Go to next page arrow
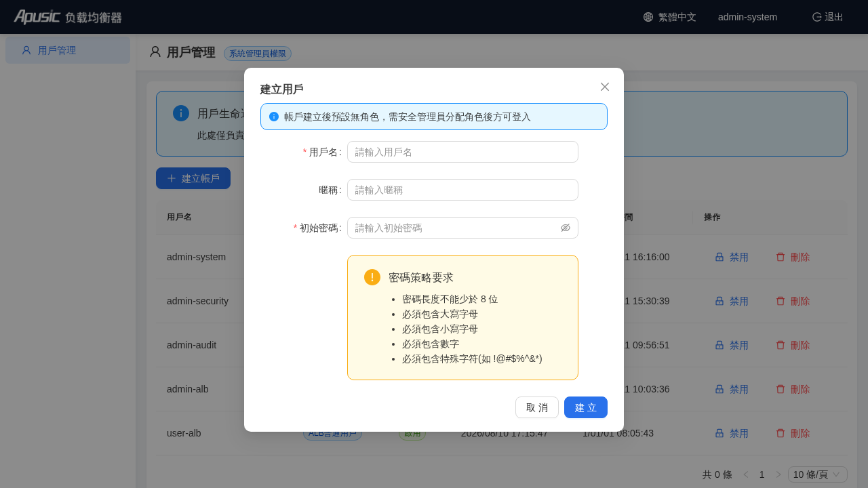This screenshot has width=868, height=488. [778, 474]
